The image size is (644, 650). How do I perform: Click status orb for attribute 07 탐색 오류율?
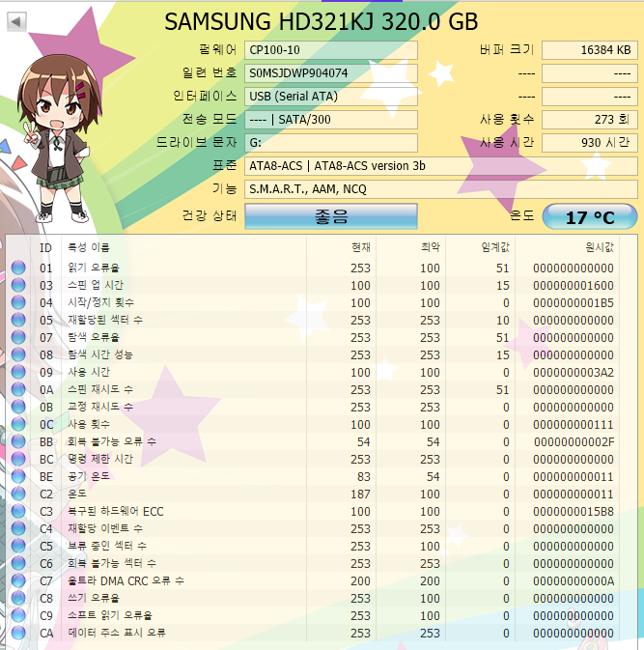pos(18,337)
